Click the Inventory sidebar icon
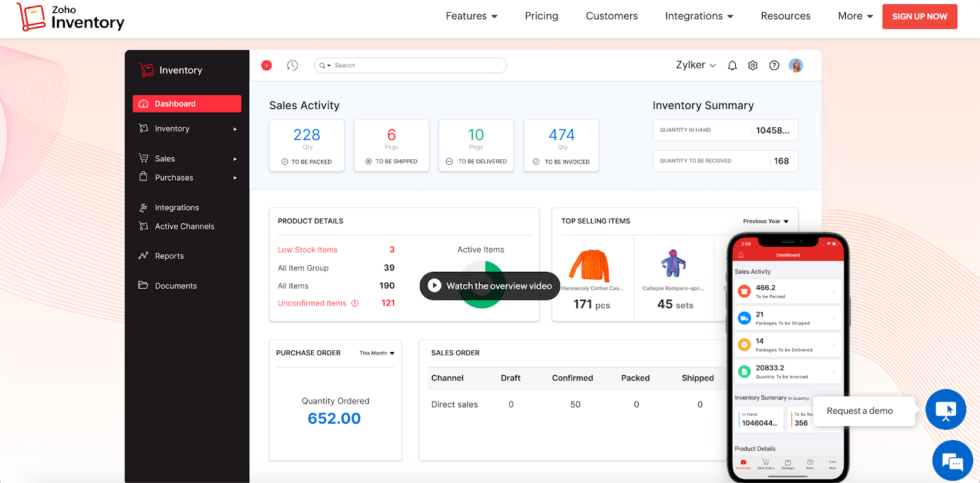 143,129
